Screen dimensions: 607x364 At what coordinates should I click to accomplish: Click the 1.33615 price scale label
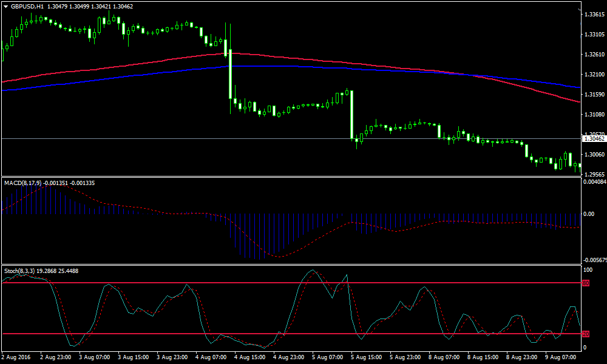click(x=593, y=14)
